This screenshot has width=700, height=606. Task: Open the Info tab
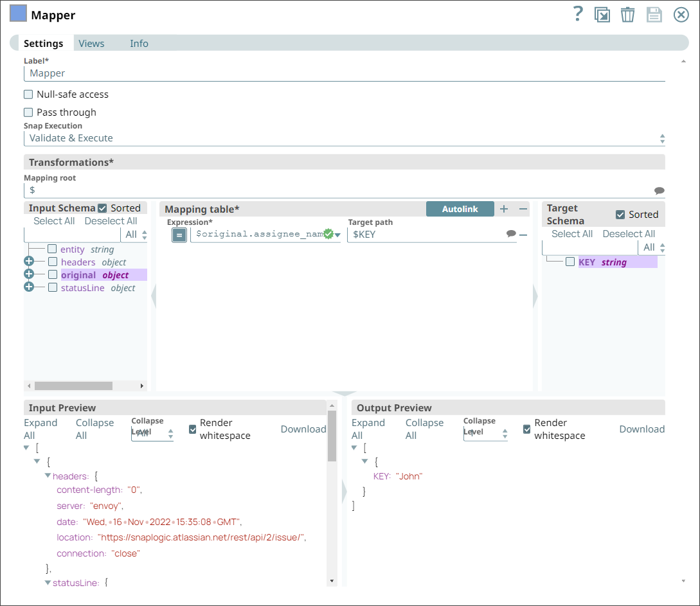(139, 43)
